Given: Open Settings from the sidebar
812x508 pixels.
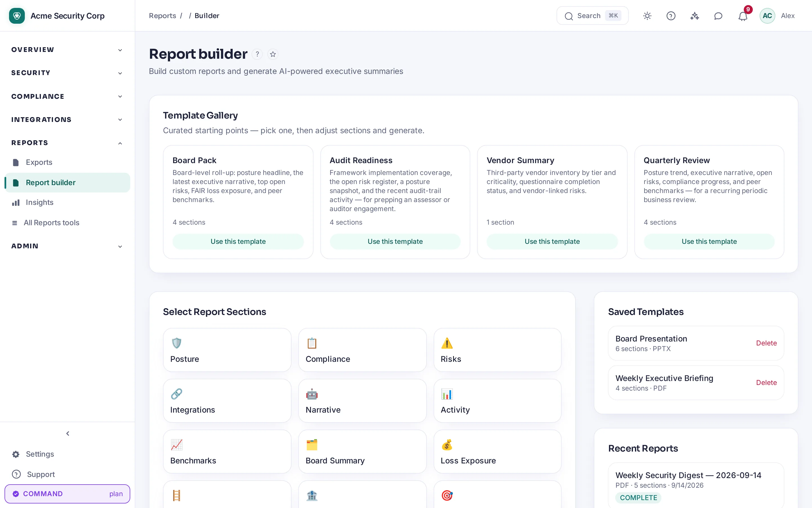Looking at the screenshot, I should click(x=67, y=454).
